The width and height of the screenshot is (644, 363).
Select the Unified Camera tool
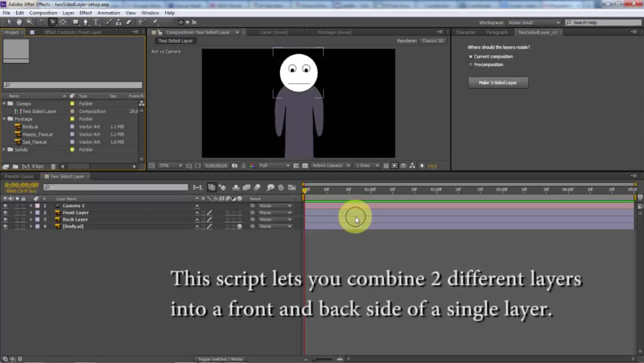coord(52,22)
